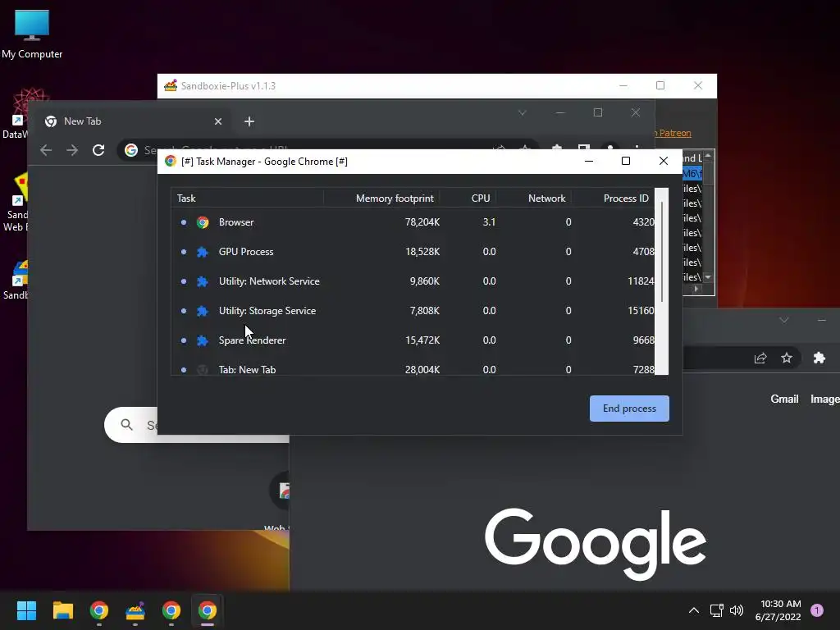840x630 pixels.
Task: Click the End process button
Action: point(629,409)
